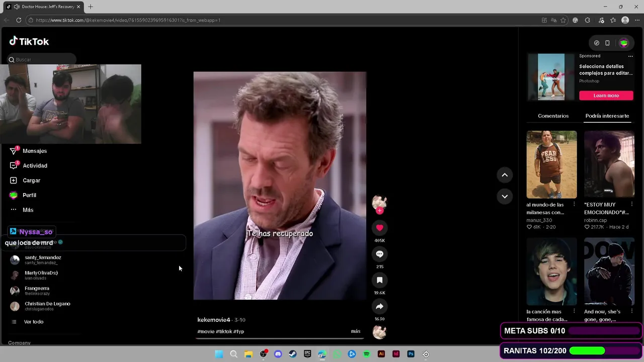Viewport: 644px width, 362px height.
Task: Open the video comments bubble icon
Action: [x=379, y=254]
